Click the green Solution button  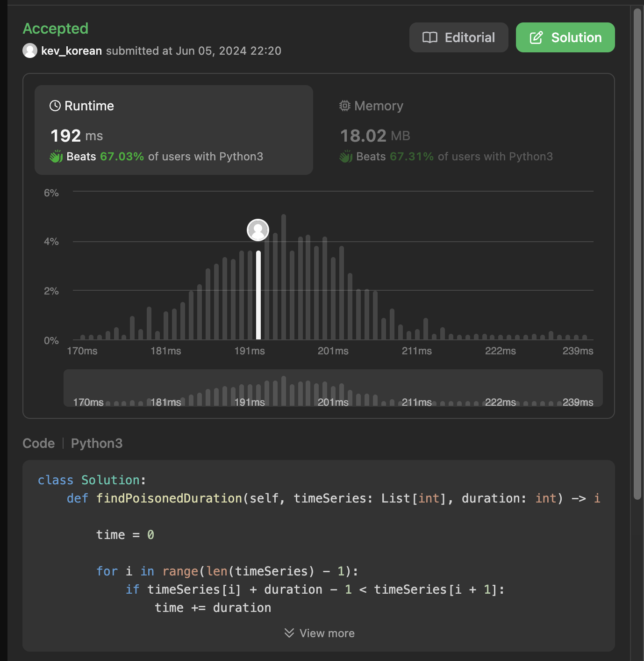565,37
